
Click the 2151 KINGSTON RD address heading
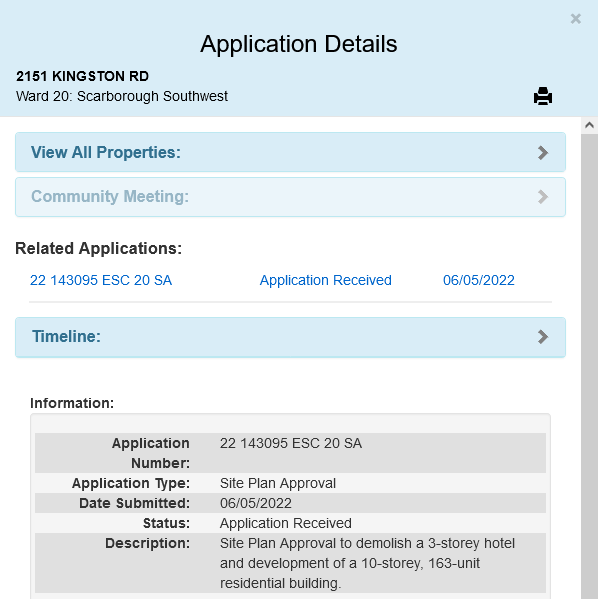click(x=82, y=76)
